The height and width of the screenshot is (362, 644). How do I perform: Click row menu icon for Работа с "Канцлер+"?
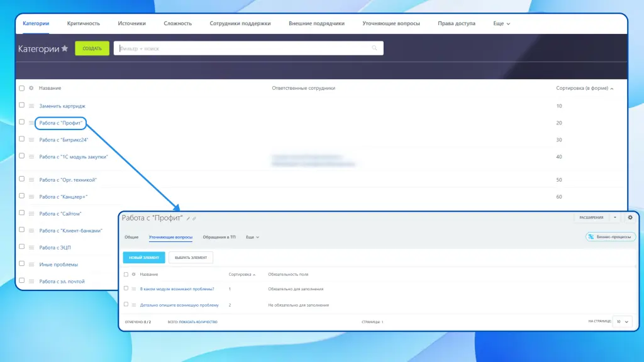pos(31,197)
